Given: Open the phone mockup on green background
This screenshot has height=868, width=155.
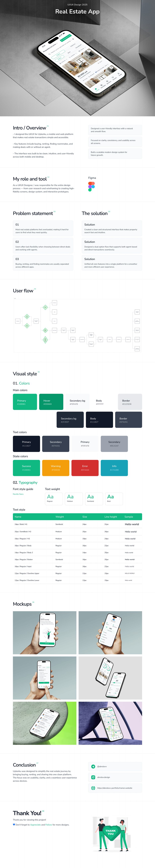Looking at the screenshot, I should pos(44,723).
